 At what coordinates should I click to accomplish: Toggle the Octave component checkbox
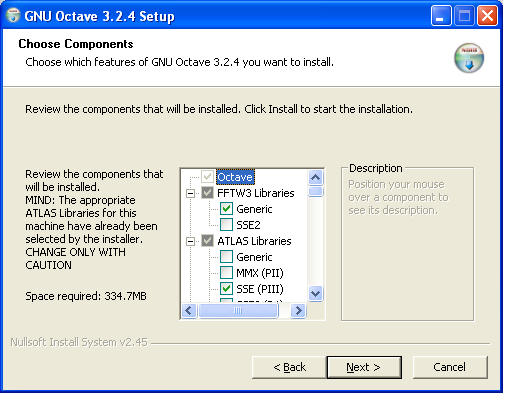point(207,177)
